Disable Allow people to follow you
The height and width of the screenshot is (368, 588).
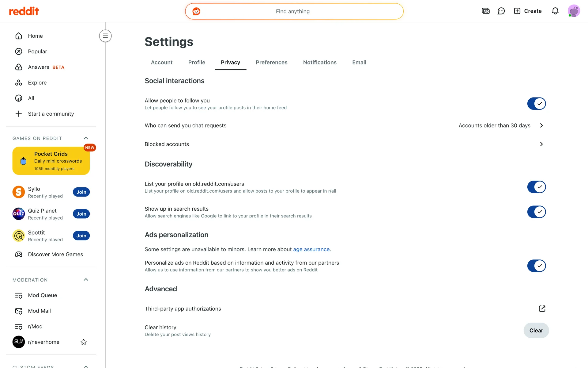tap(536, 104)
